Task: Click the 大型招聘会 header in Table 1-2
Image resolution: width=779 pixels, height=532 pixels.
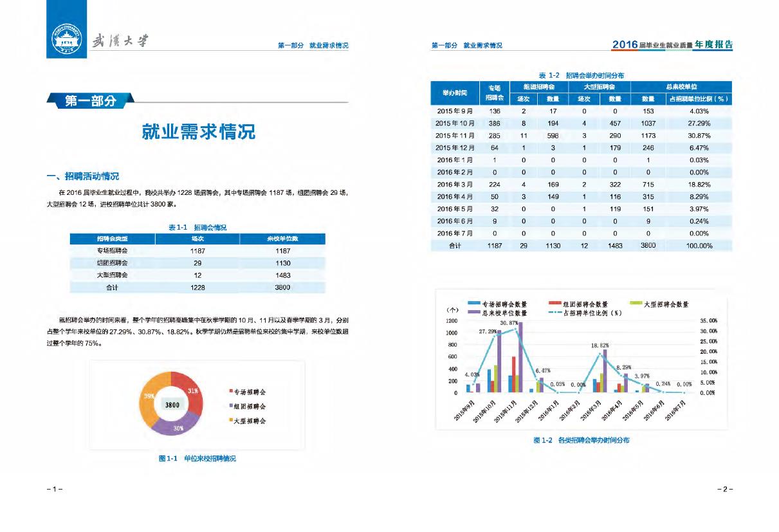Action: (599, 86)
